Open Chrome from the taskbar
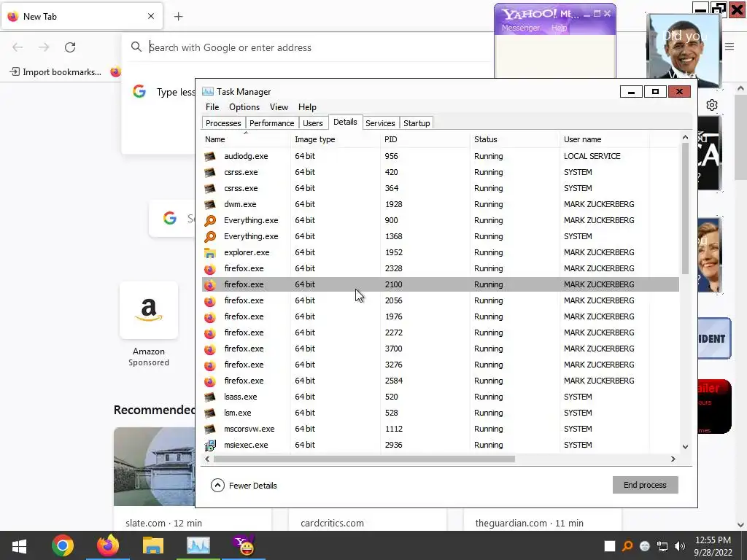 click(63, 545)
